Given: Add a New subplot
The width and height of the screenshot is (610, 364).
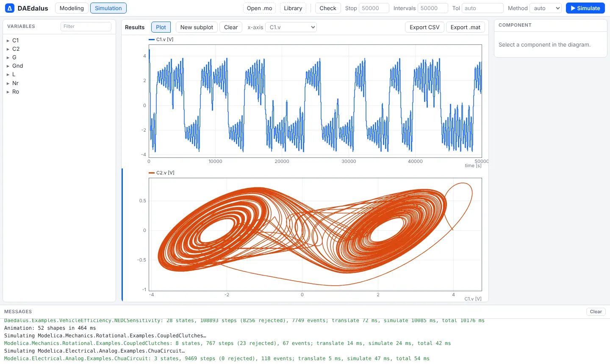Looking at the screenshot, I should [197, 27].
